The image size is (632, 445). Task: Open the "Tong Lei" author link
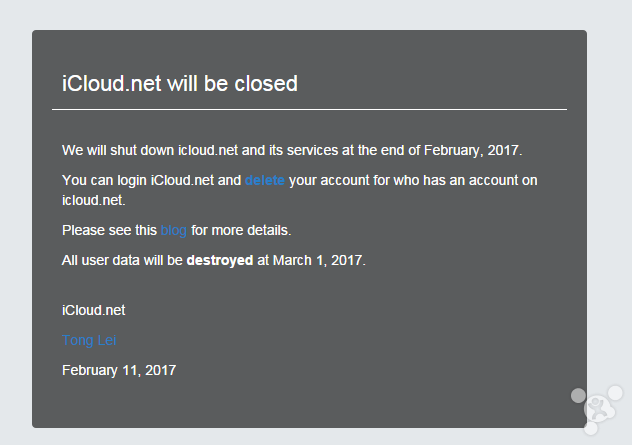89,340
